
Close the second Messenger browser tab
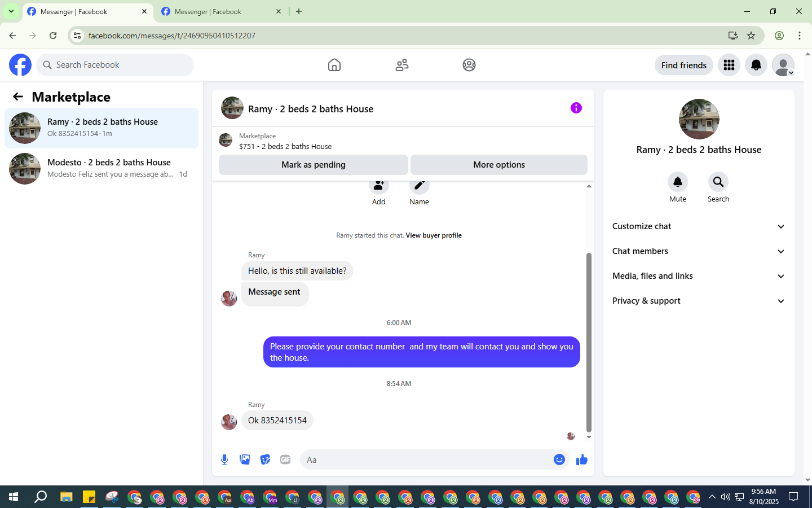[x=279, y=11]
